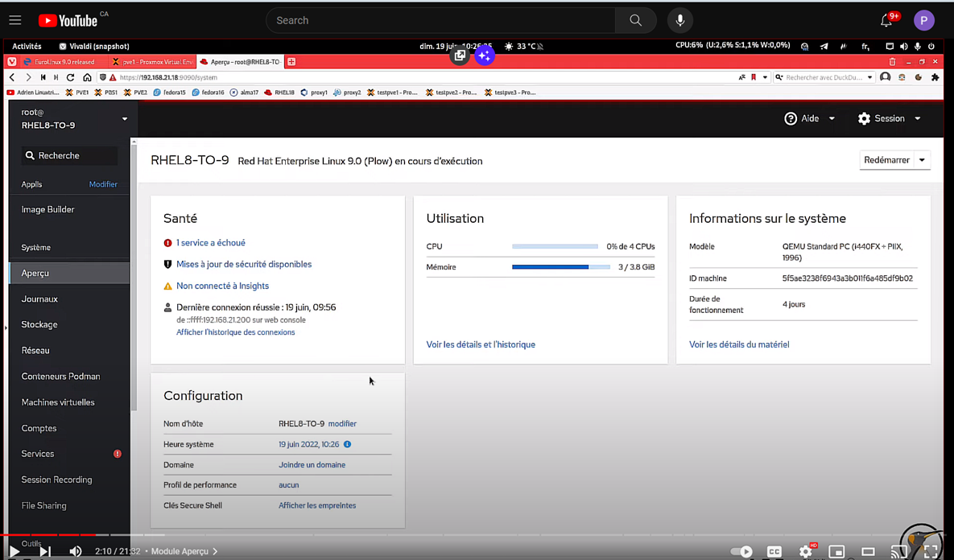Screen dimensions: 954x560
Task: Enter fullscreen video mode
Action: [x=931, y=551]
